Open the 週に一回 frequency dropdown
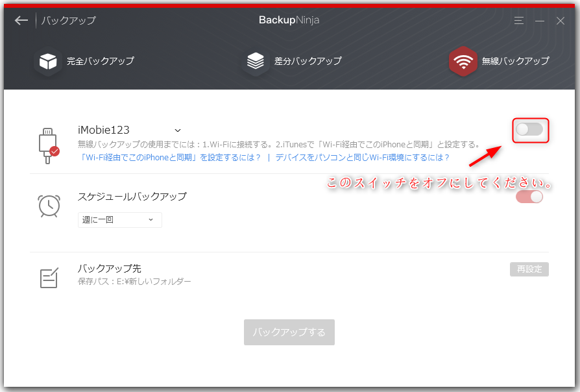The width and height of the screenshot is (580, 392). [120, 220]
